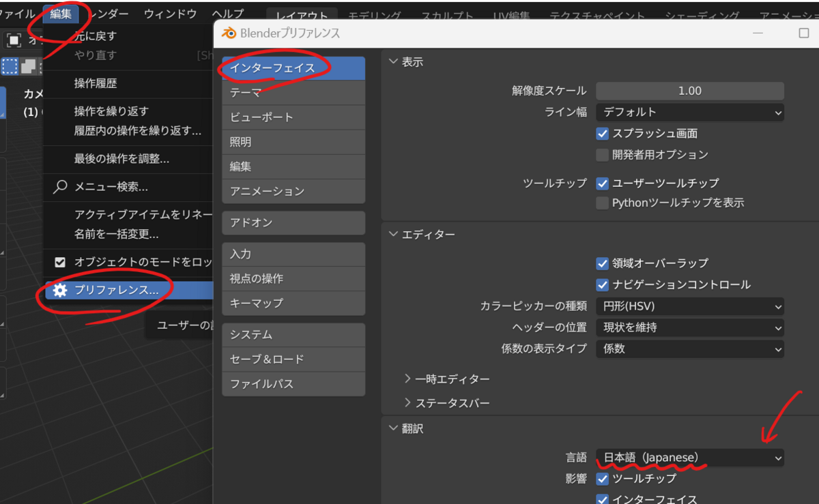
Task: Toggle オブジェクトのモードをロック checkmark
Action: coord(60,262)
